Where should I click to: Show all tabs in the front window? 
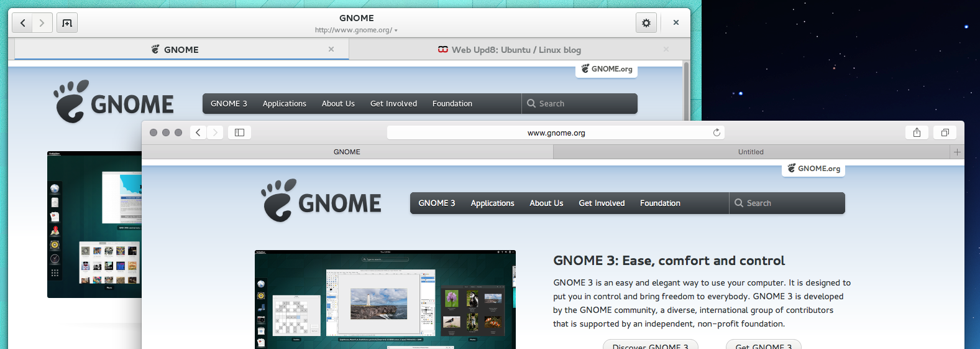click(x=945, y=133)
